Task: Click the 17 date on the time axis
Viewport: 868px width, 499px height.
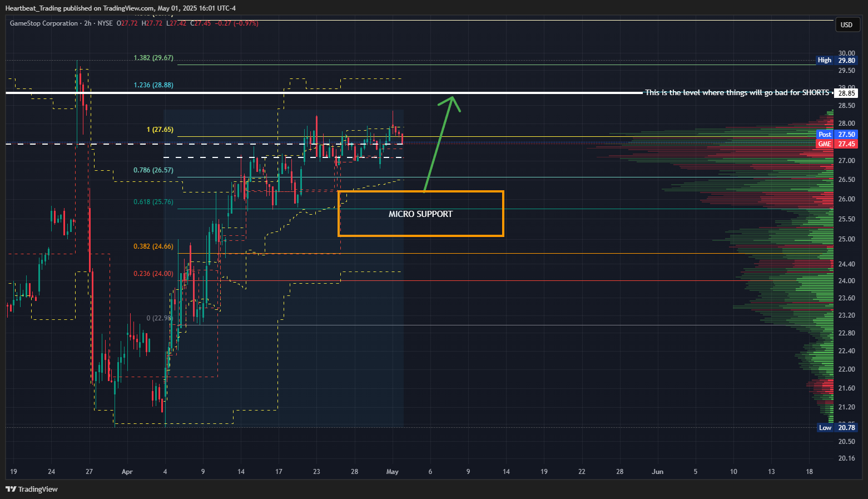Action: click(x=279, y=472)
